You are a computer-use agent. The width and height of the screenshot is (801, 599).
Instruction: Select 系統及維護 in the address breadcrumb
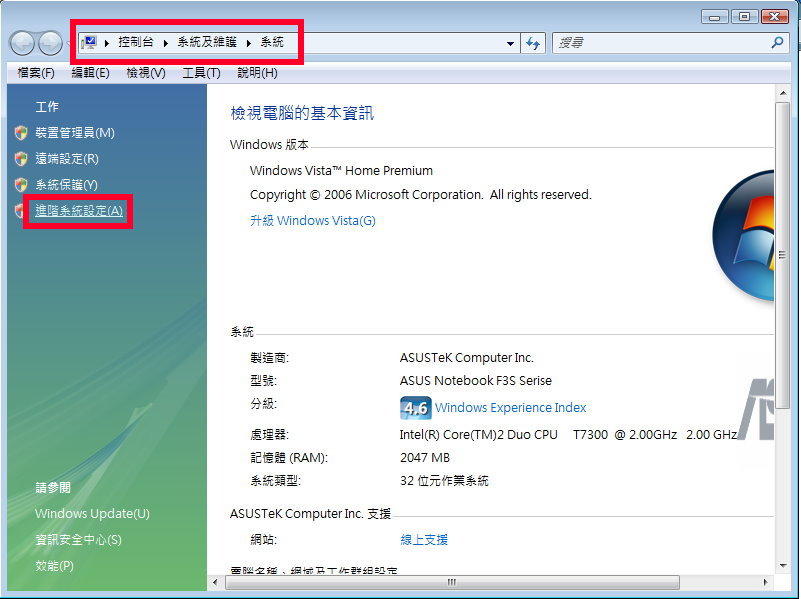point(207,42)
